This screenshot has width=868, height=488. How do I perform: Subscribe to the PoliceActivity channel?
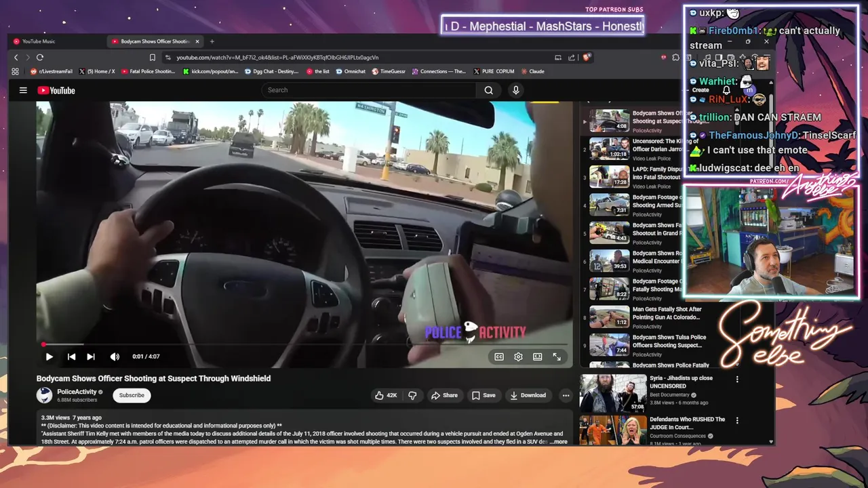(132, 395)
